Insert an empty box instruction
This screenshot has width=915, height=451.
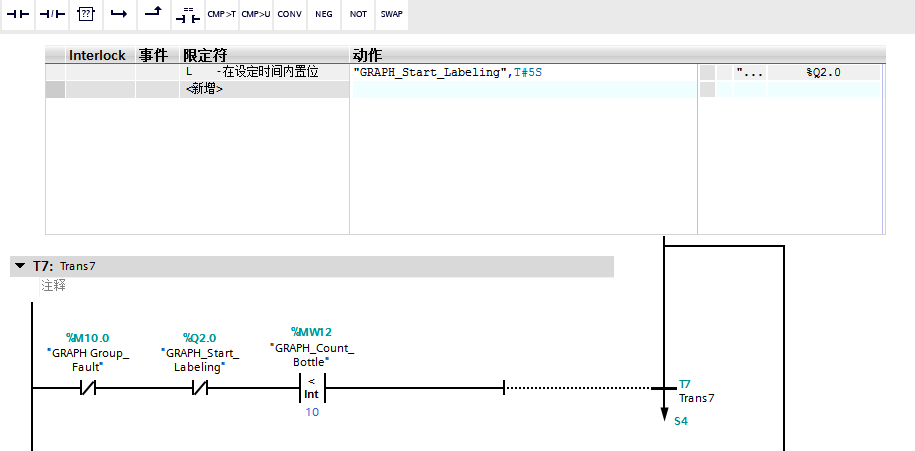pyautogui.click(x=86, y=15)
